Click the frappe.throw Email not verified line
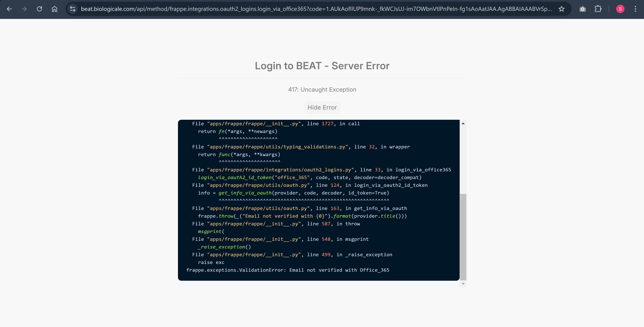 click(x=303, y=216)
